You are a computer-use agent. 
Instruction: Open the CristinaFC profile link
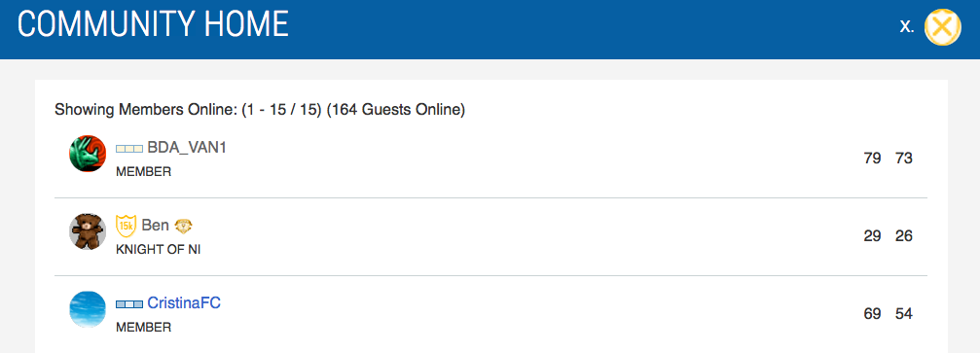point(184,303)
